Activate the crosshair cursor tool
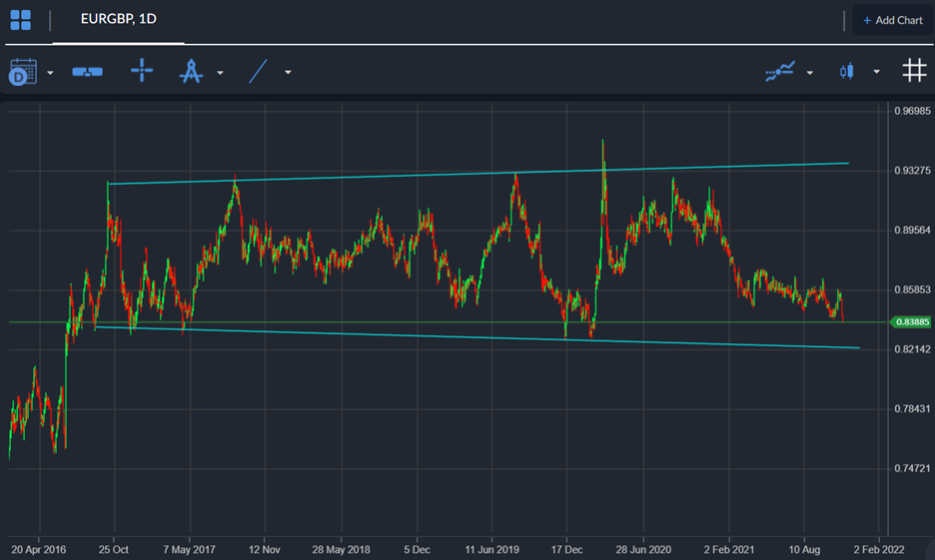Viewport: 935px width, 560px height. (142, 71)
